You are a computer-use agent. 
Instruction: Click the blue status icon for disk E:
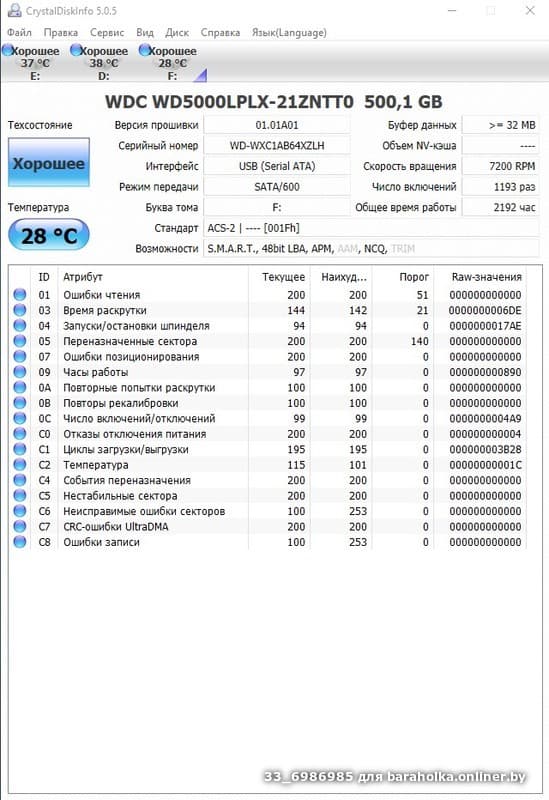point(8,50)
